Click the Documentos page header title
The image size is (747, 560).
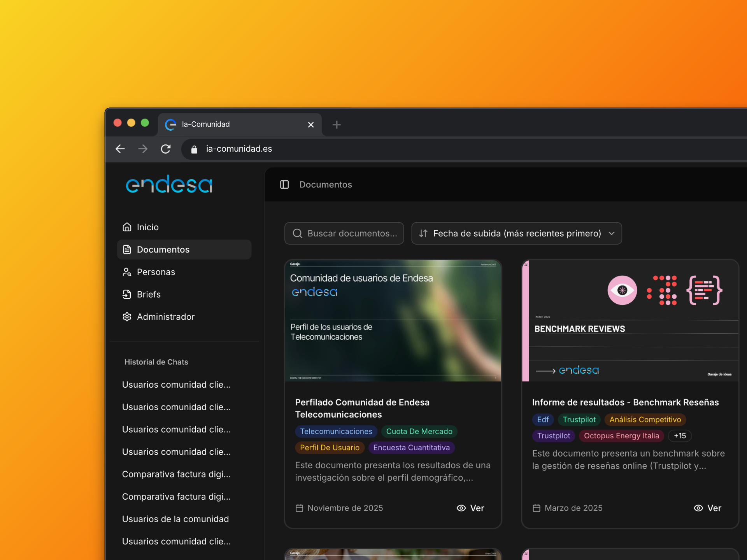coord(326,184)
